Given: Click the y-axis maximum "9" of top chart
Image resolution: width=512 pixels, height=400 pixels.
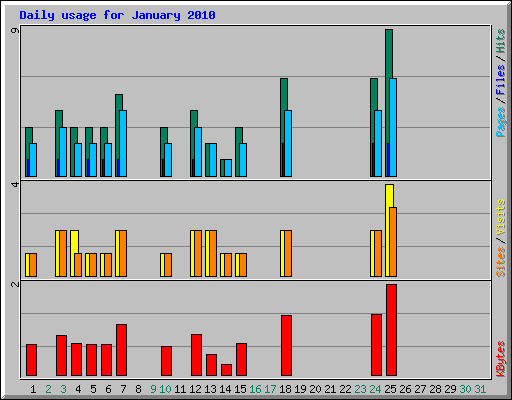Looking at the screenshot, I should (15, 31).
